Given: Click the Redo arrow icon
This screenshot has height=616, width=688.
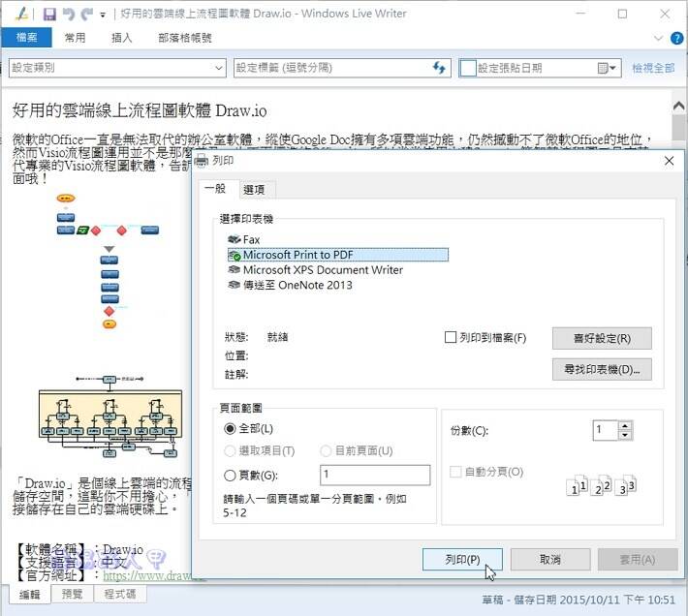Looking at the screenshot, I should (x=87, y=14).
